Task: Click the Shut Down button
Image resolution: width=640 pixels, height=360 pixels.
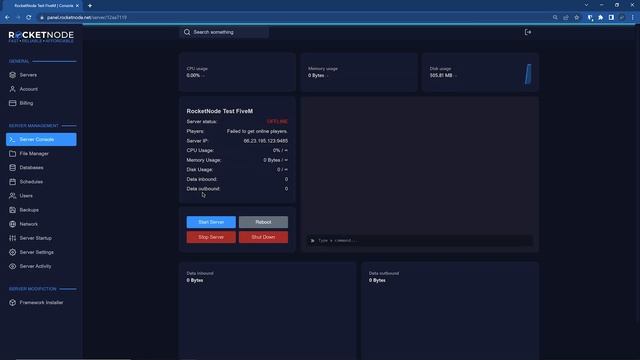Action: pyautogui.click(x=263, y=237)
